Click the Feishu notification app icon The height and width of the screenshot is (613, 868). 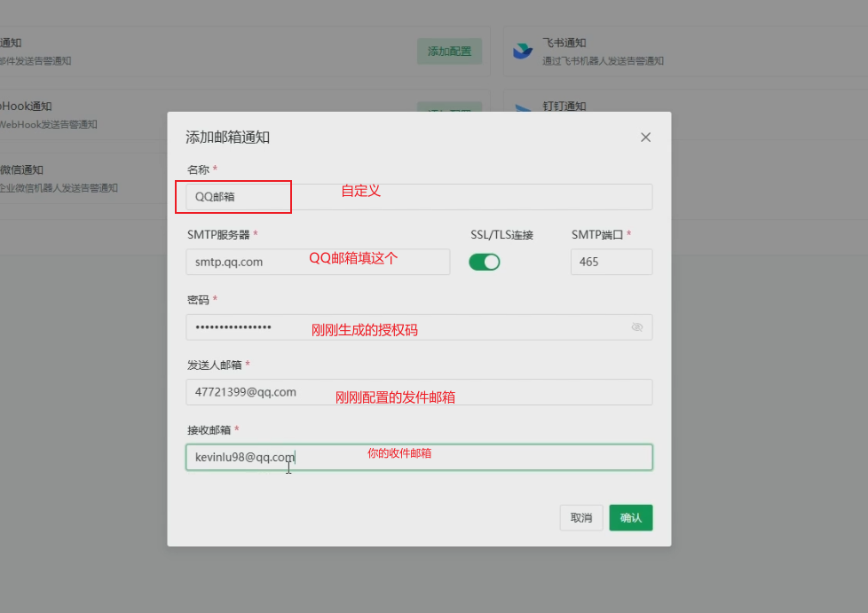pyautogui.click(x=522, y=51)
